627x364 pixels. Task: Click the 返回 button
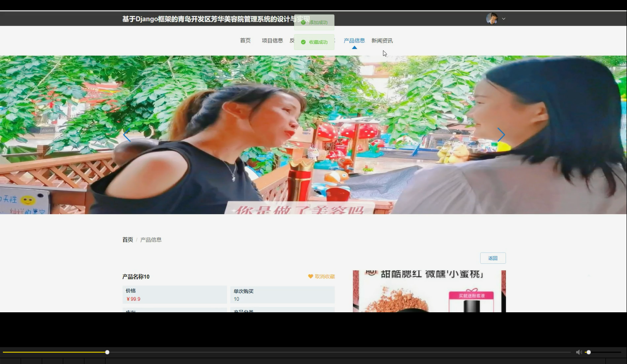(x=493, y=258)
